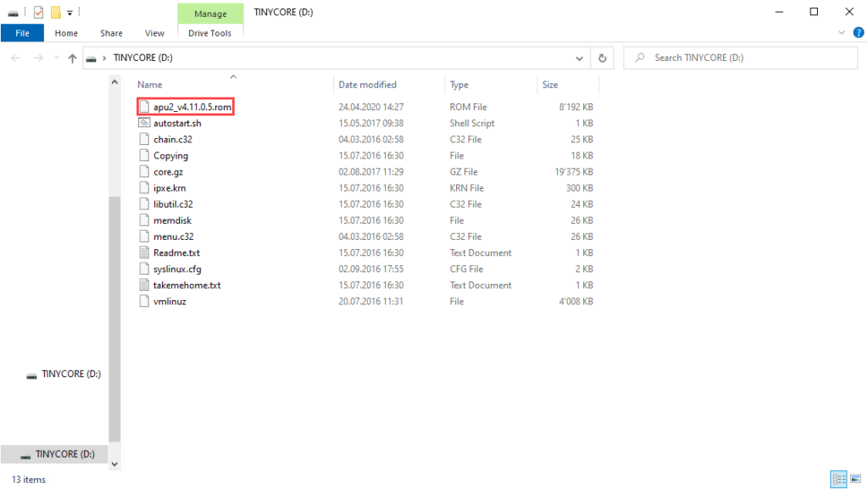Open the Share ribbon tab

tap(111, 33)
